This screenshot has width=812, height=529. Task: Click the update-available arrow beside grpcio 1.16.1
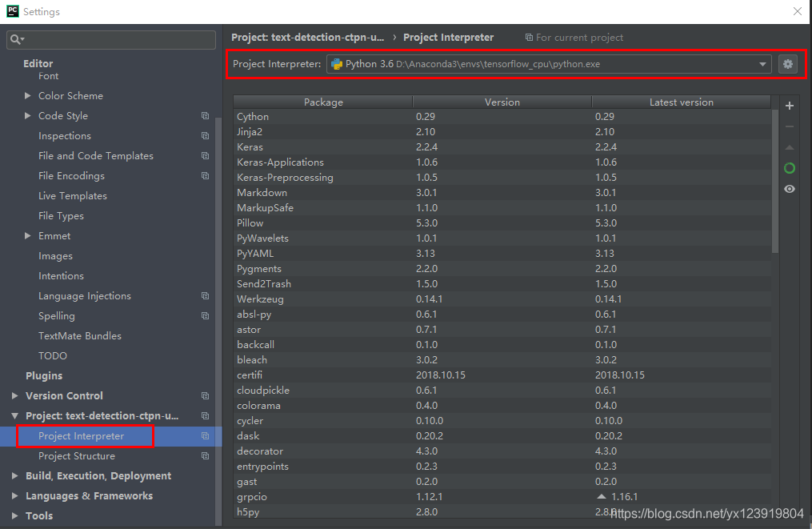tap(602, 496)
